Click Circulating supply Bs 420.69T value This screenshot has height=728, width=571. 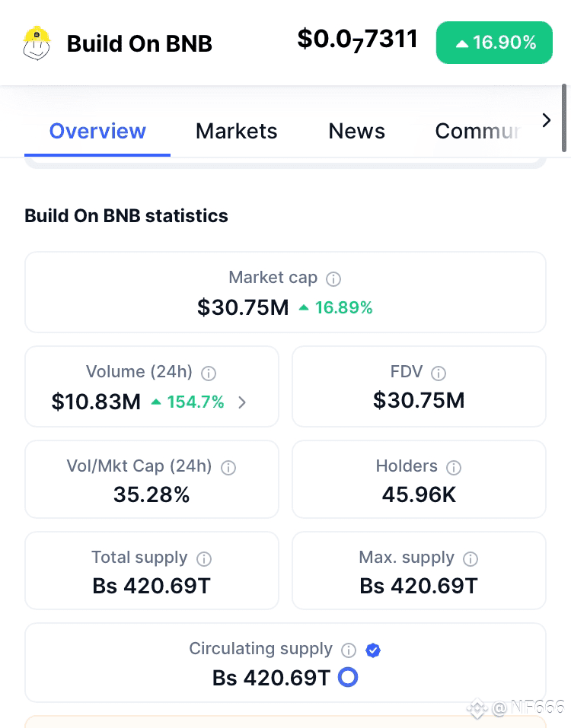[x=271, y=678]
